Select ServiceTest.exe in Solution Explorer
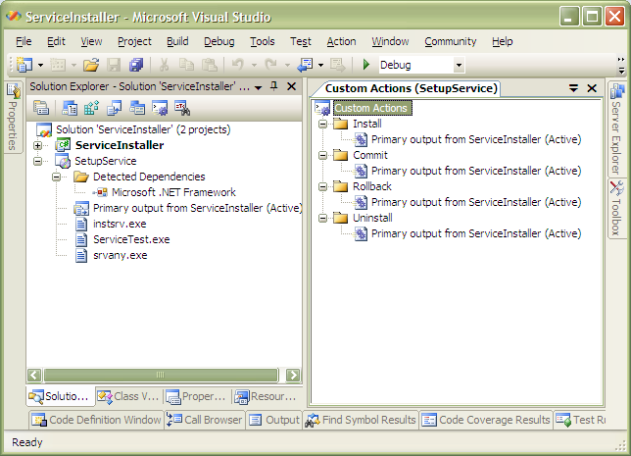Viewport: 631px width, 456px height. pos(131,239)
